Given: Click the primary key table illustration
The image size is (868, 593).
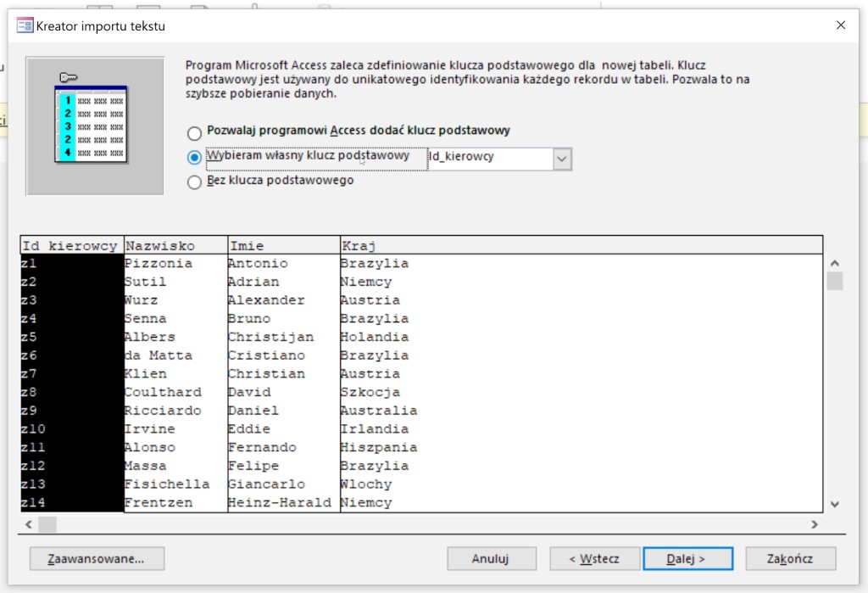Looking at the screenshot, I should click(x=94, y=124).
